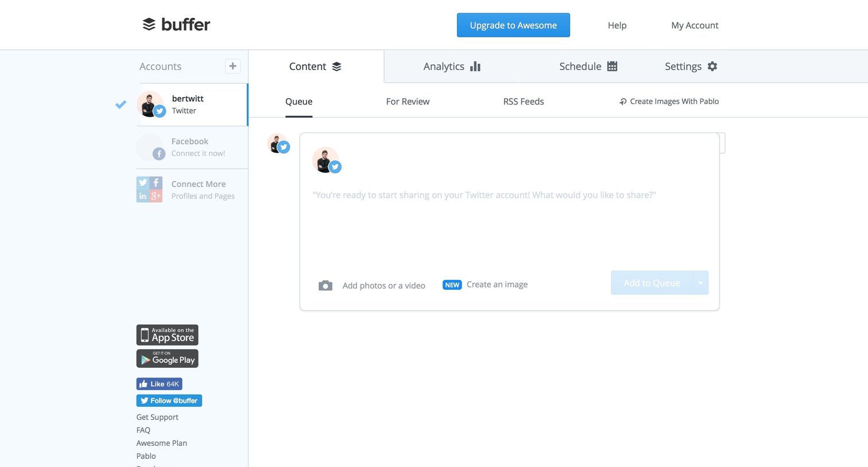The image size is (868, 467).
Task: Switch to the Schedule tab
Action: [588, 67]
